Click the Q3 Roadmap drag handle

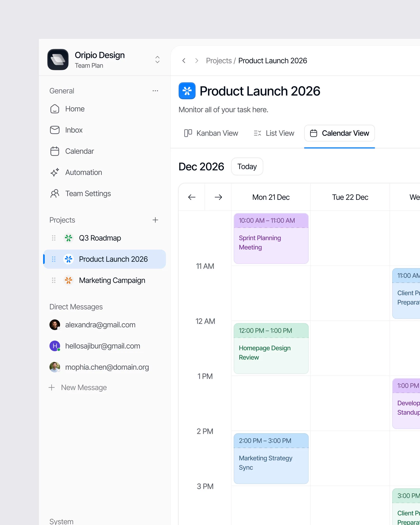pos(54,238)
